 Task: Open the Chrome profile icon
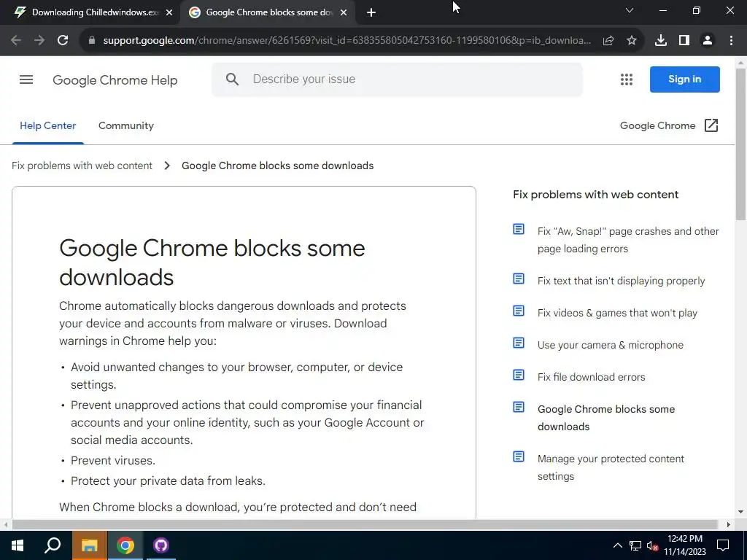(x=708, y=41)
